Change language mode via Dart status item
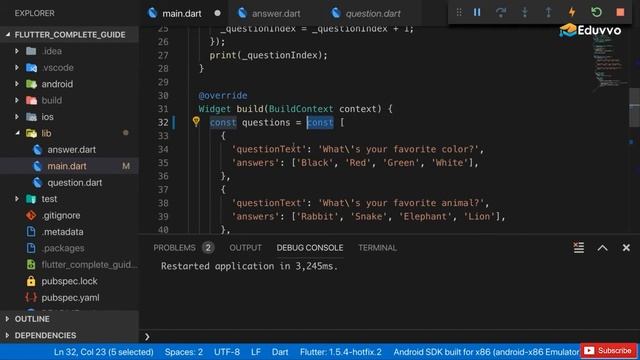Viewport: 640px width, 360px height. coord(280,352)
